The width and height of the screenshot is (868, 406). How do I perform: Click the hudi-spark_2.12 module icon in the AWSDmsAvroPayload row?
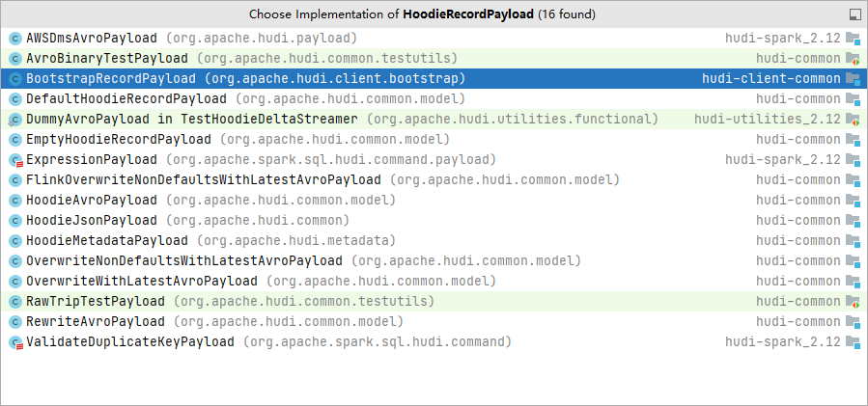tap(853, 39)
